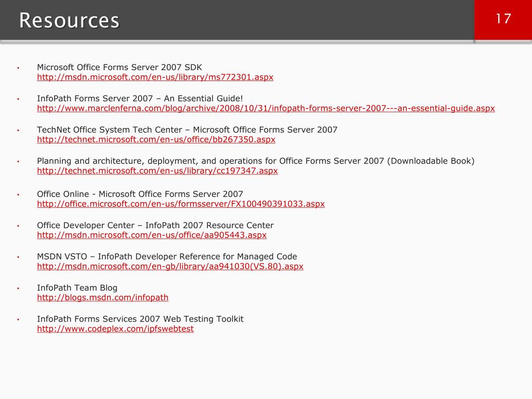This screenshot has width=532, height=399.
Task: Open the msdn aa905443.aspx office link
Action: (152, 235)
